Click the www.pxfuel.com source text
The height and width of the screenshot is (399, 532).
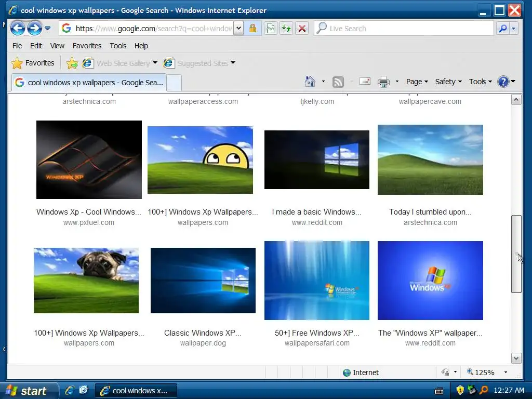click(88, 222)
